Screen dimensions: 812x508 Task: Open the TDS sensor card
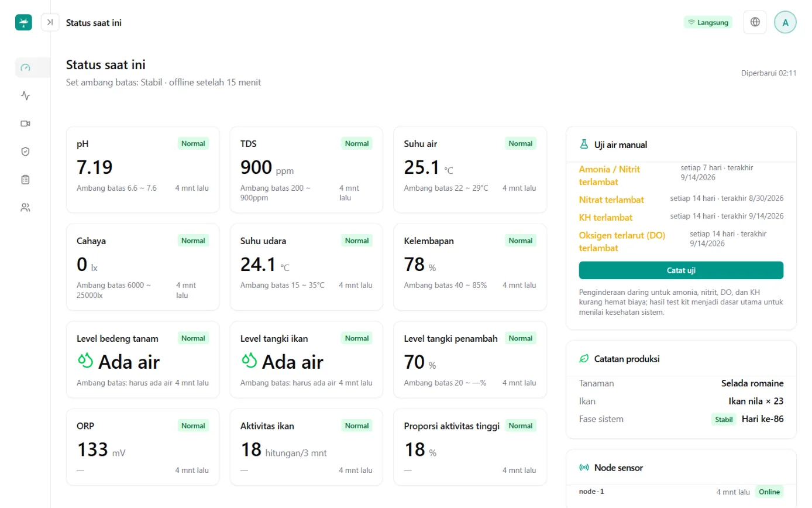307,170
